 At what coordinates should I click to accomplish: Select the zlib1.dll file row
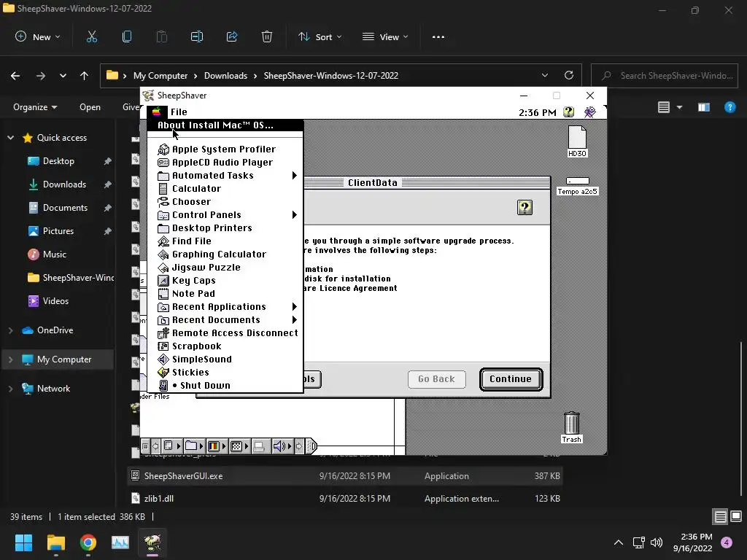345,499
